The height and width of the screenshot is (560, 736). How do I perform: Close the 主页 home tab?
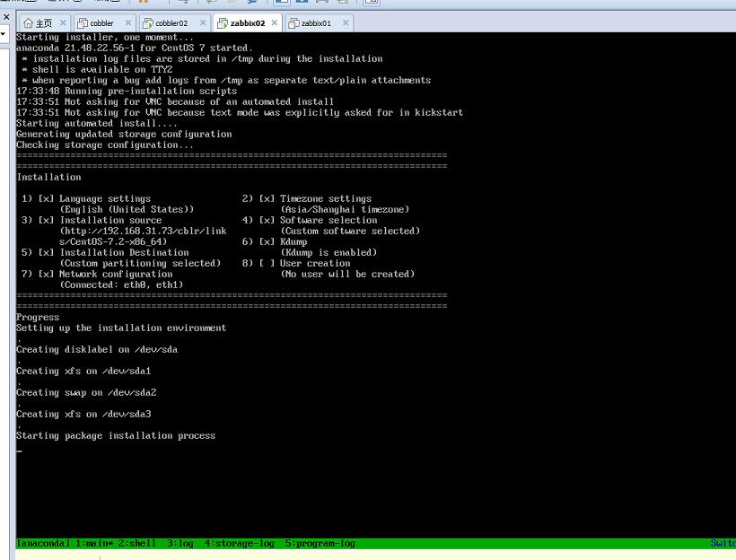(x=63, y=23)
